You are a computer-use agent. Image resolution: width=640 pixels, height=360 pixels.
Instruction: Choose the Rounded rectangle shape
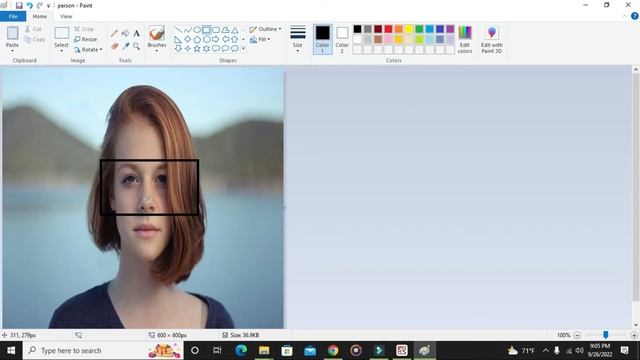(x=216, y=30)
